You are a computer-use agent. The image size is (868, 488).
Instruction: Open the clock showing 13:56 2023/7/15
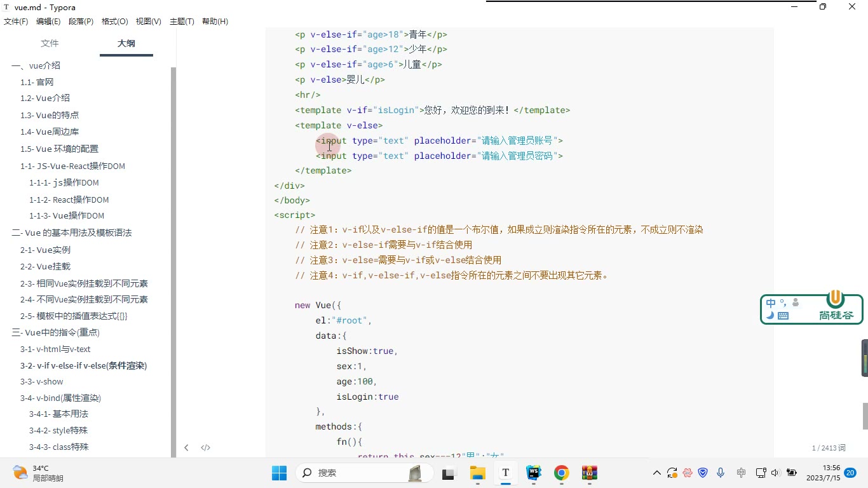click(823, 473)
